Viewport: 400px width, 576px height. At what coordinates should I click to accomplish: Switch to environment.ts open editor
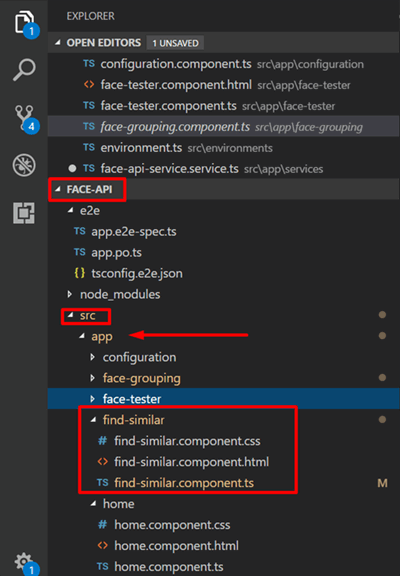(141, 148)
